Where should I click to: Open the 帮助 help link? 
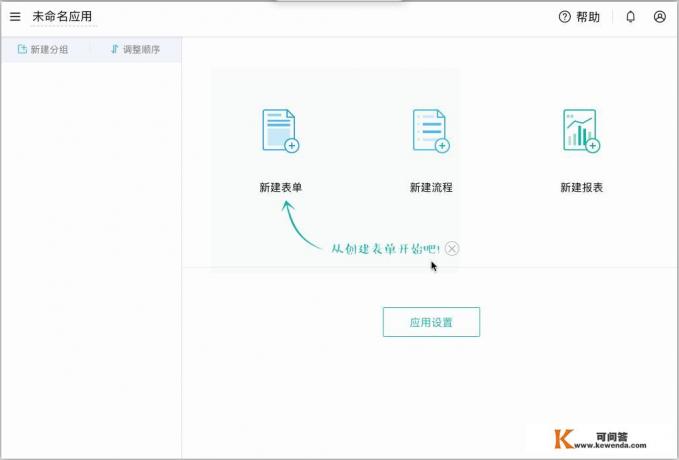[x=588, y=17]
